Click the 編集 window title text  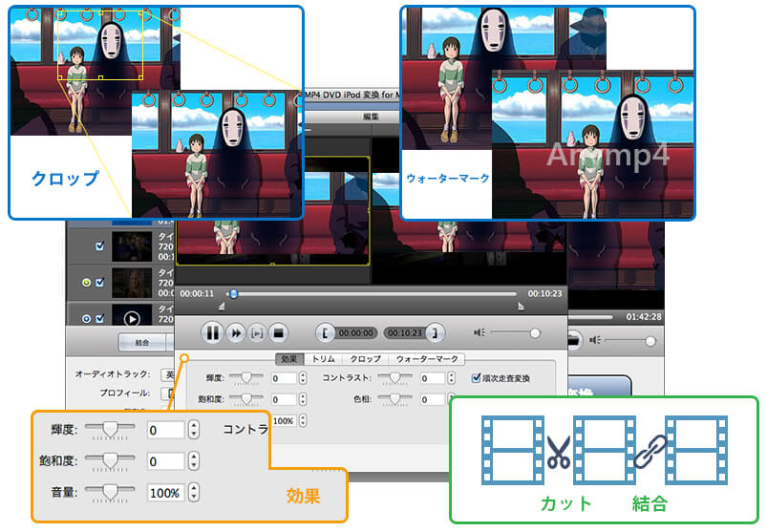click(x=371, y=117)
